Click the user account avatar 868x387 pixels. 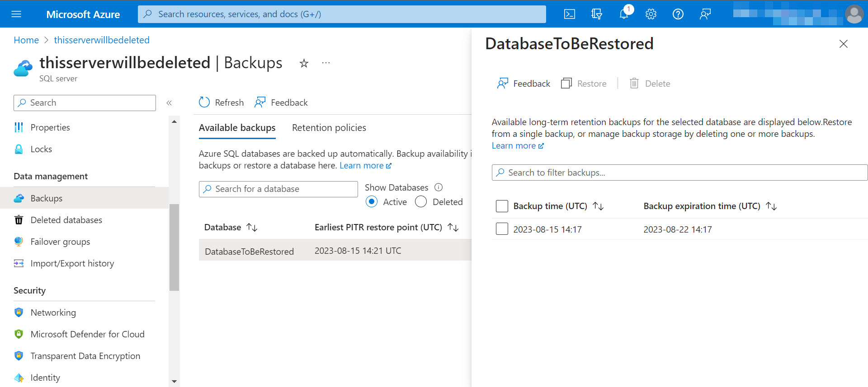pos(854,14)
